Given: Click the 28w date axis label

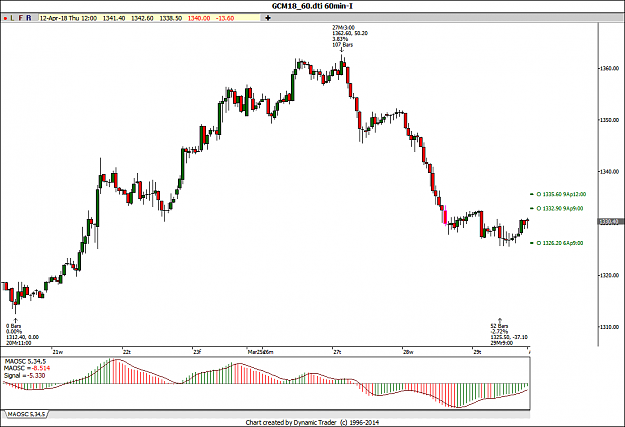Looking at the screenshot, I should (x=408, y=352).
